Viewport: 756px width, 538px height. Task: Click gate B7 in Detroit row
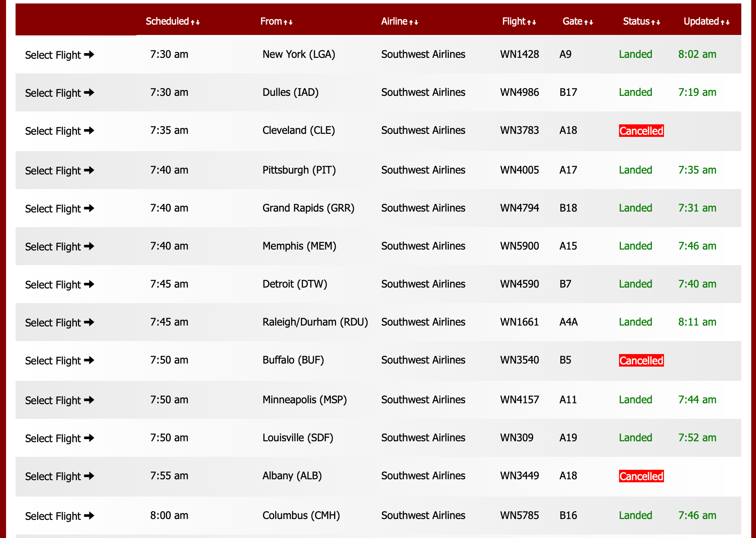[x=565, y=284]
